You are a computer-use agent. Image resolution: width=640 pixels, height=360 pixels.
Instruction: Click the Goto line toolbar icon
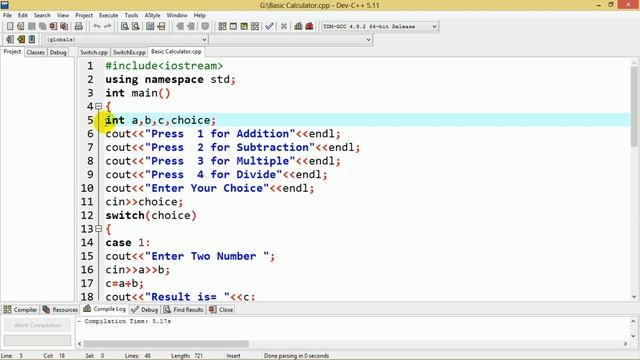161,26
